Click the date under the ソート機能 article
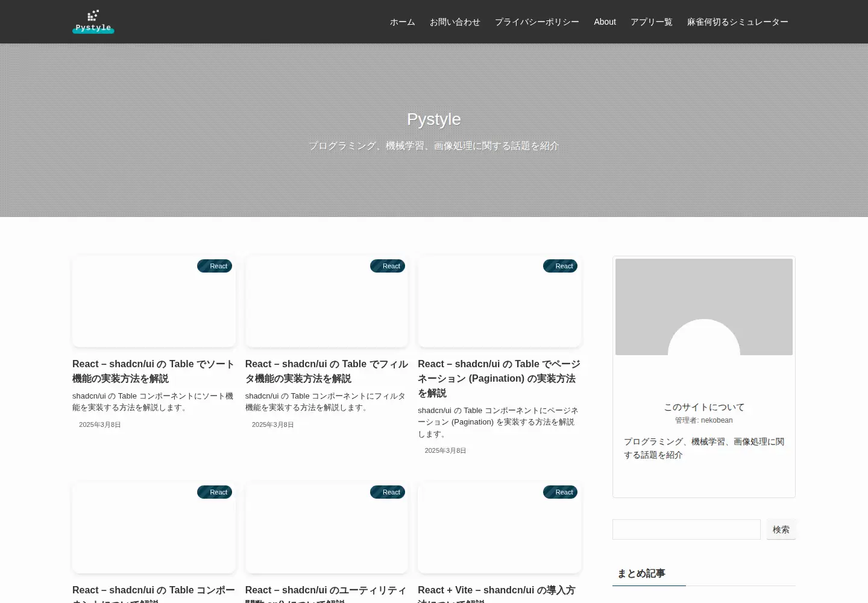Viewport: 868px width, 603px height. [100, 425]
